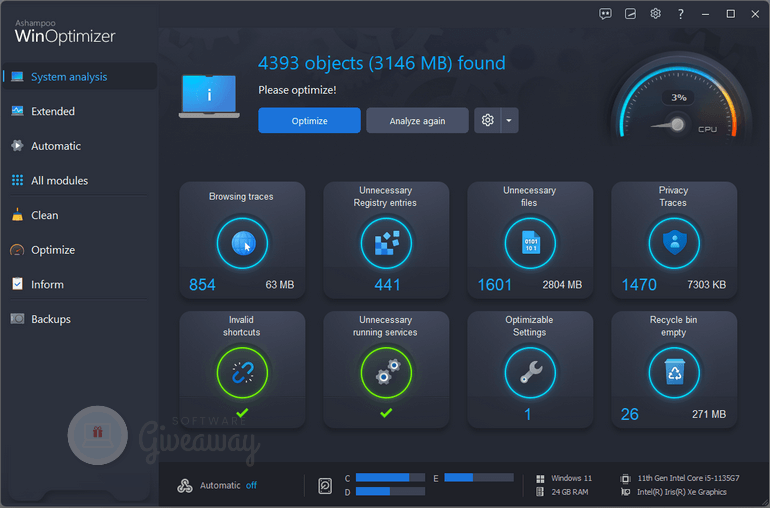Open the Backups menu item label
The width and height of the screenshot is (770, 508).
tap(51, 319)
